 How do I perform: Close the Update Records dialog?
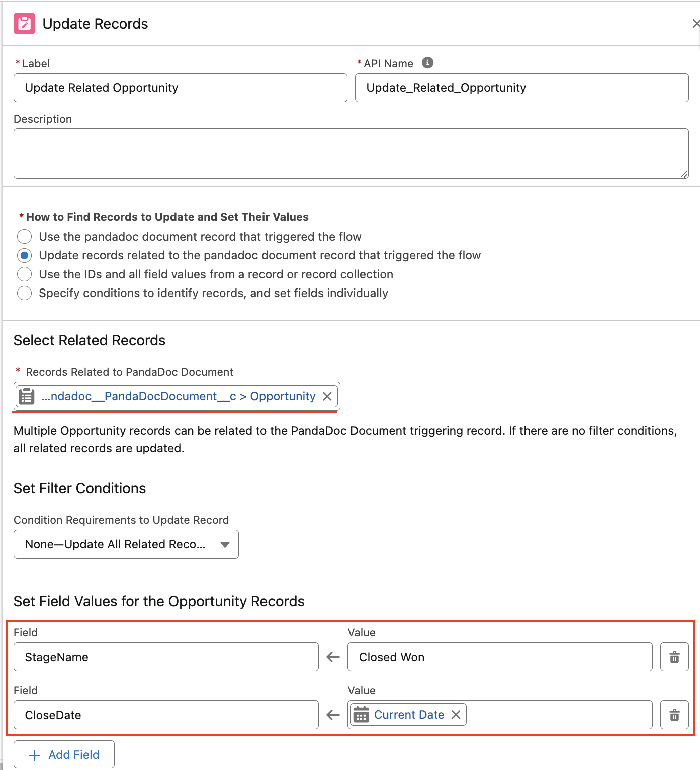[695, 24]
